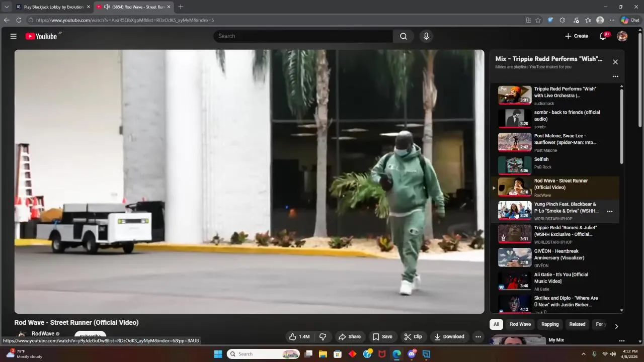Select the Related filter chip
644x362 pixels.
577,324
